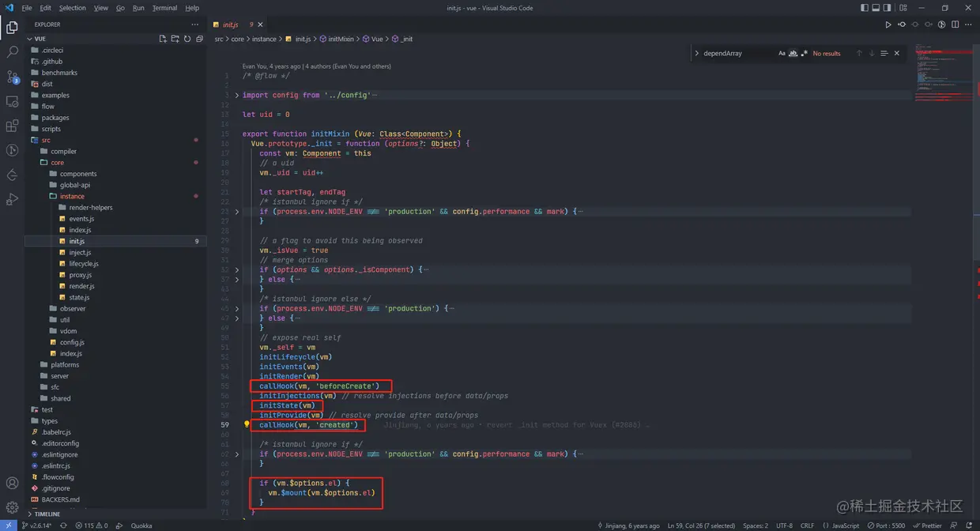Toggle Match Case in find widget
980x531 pixels.
[782, 53]
